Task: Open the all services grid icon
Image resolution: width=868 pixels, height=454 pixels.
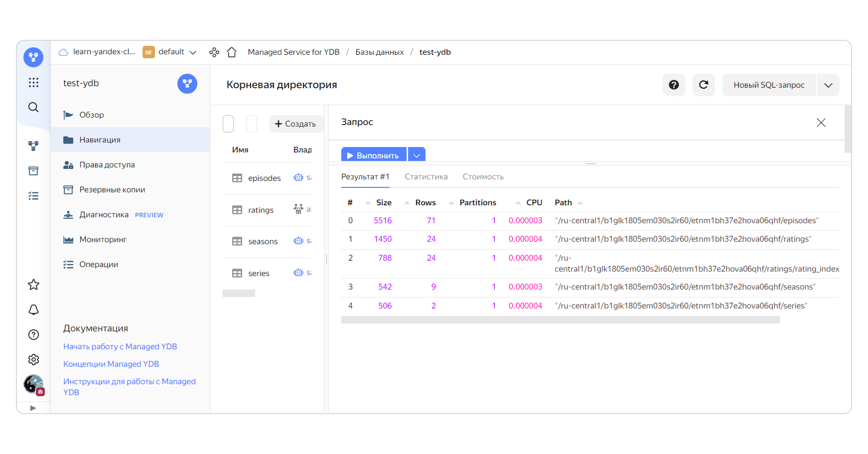Action: 33,83
